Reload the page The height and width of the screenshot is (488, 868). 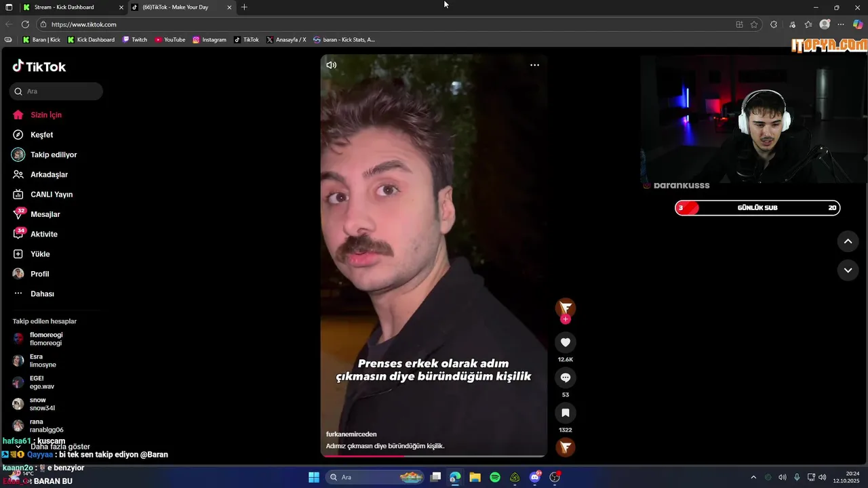(x=25, y=24)
